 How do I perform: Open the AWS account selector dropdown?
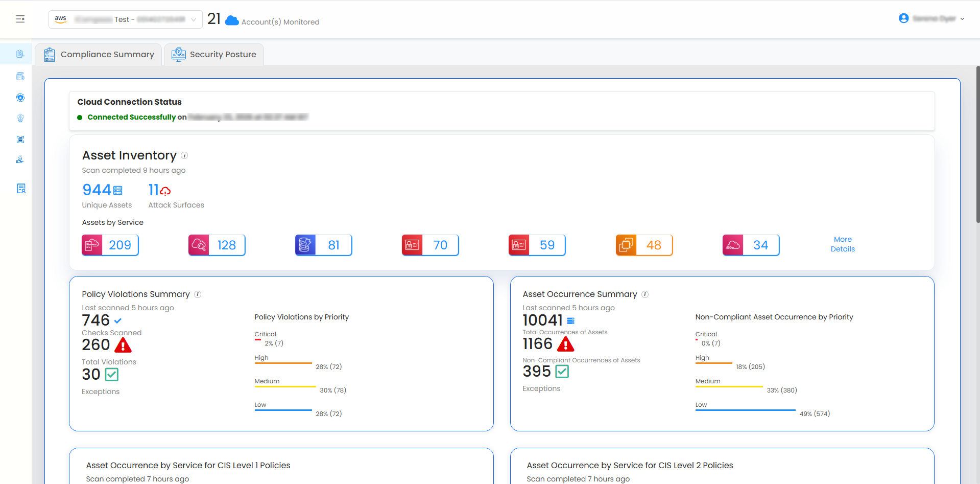click(125, 19)
